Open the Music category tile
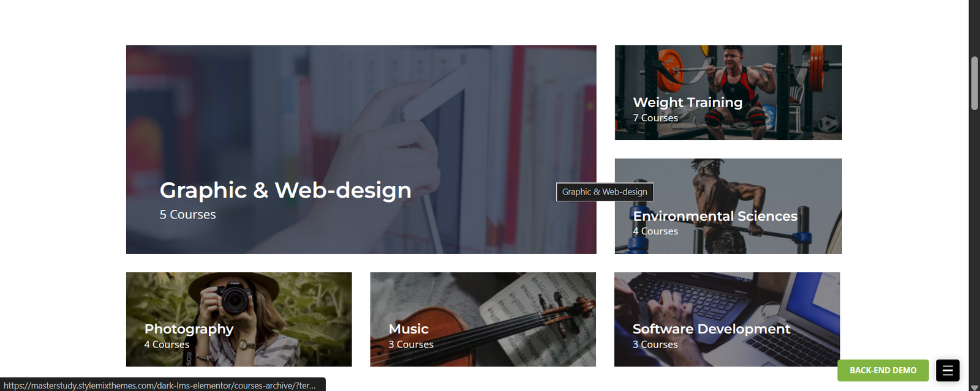This screenshot has width=980, height=391. [x=483, y=319]
